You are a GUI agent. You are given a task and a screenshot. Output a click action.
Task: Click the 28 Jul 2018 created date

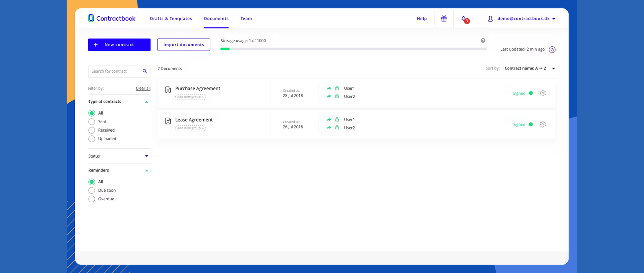(293, 96)
